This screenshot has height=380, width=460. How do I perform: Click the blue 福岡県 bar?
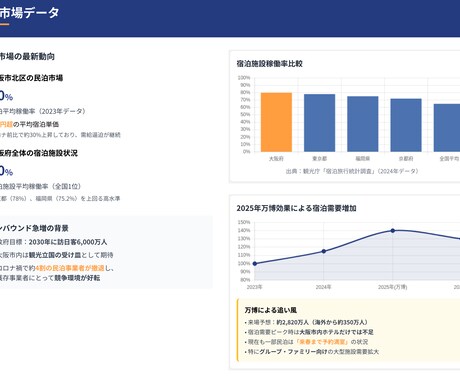coord(363,124)
